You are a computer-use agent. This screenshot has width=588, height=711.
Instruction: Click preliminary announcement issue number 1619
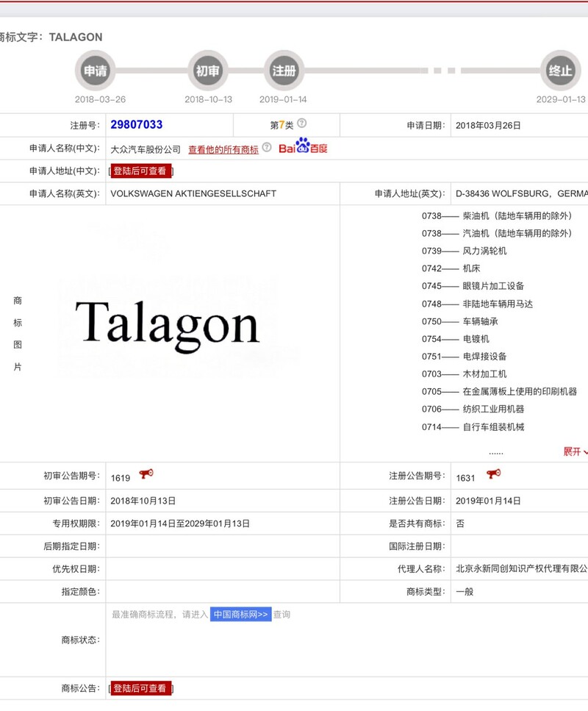121,478
